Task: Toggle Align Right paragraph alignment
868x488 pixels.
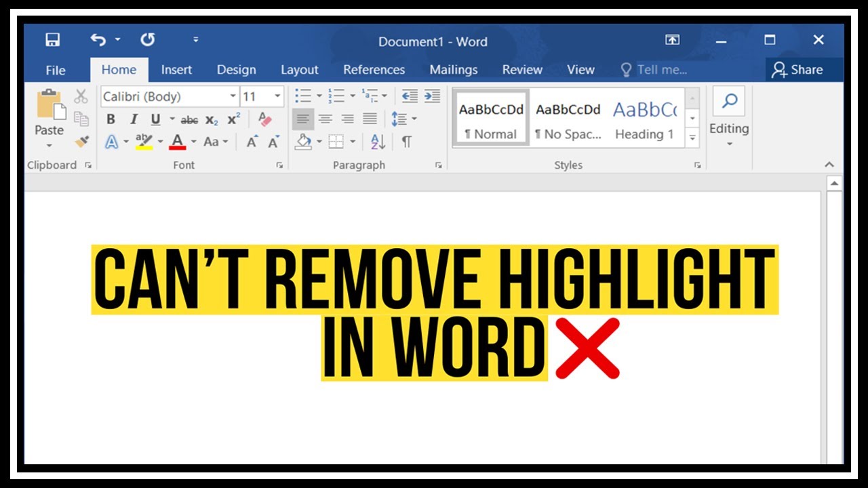Action: 348,119
